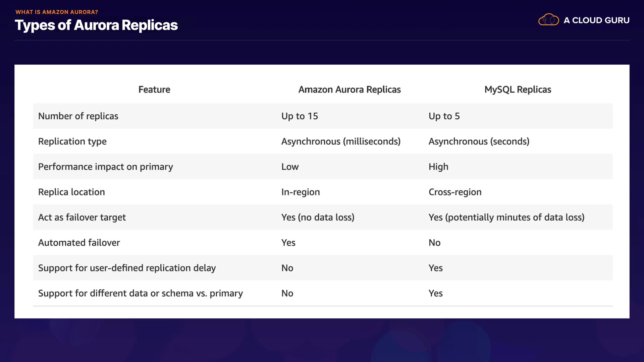Click the A Cloud Guru cloud logo icon

point(548,20)
